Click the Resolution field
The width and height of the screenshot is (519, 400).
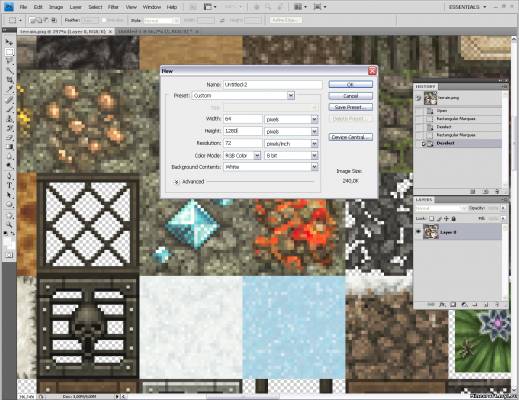(243, 143)
